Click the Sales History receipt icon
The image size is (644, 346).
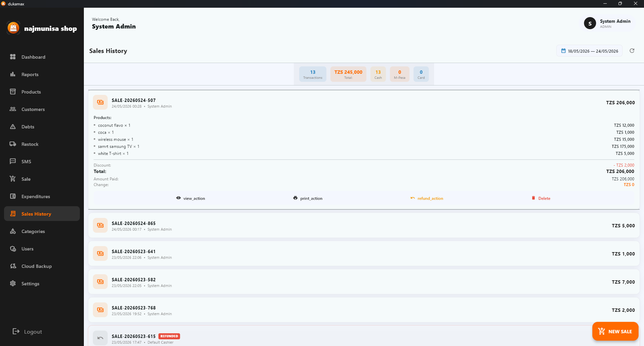click(x=13, y=214)
